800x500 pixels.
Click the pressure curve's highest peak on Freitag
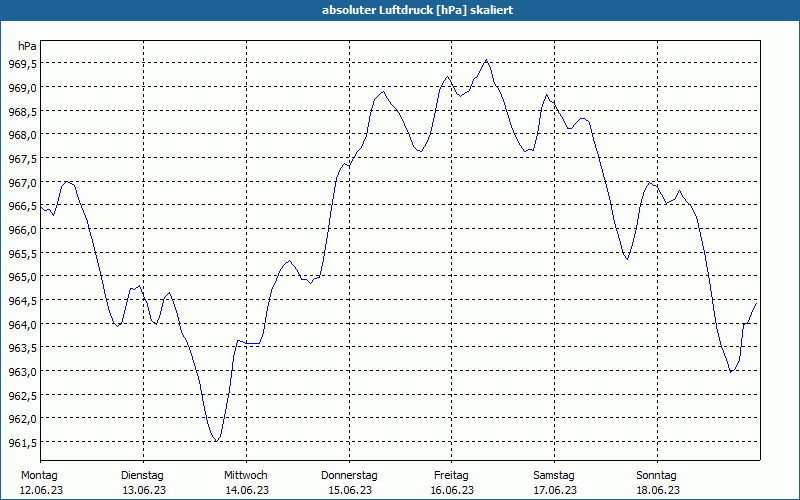coord(486,60)
